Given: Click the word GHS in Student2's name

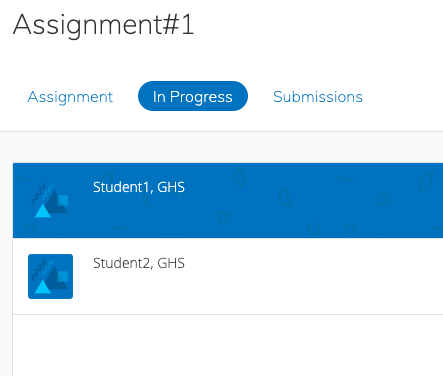Looking at the screenshot, I should click(x=171, y=263).
